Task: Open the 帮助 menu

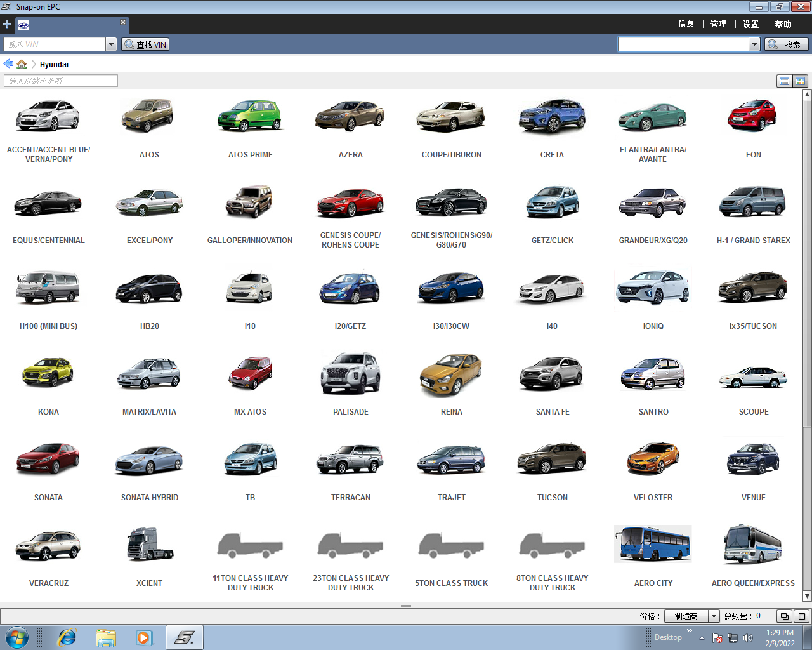Action: click(x=783, y=24)
